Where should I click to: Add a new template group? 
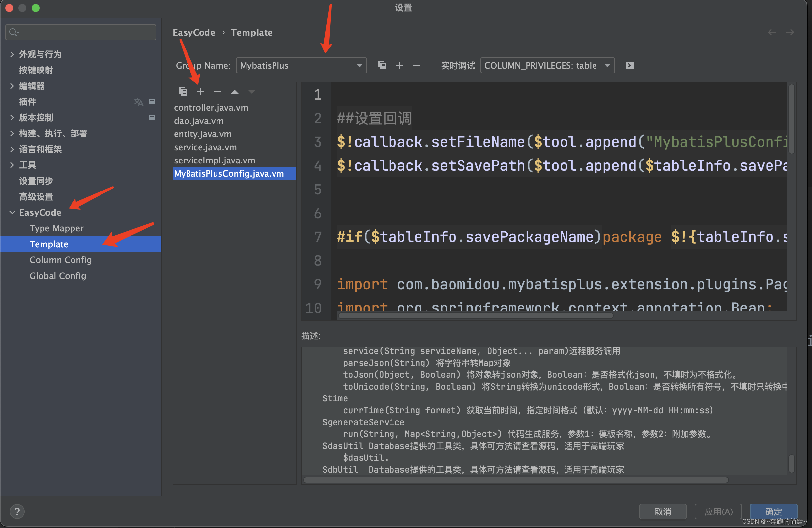399,65
